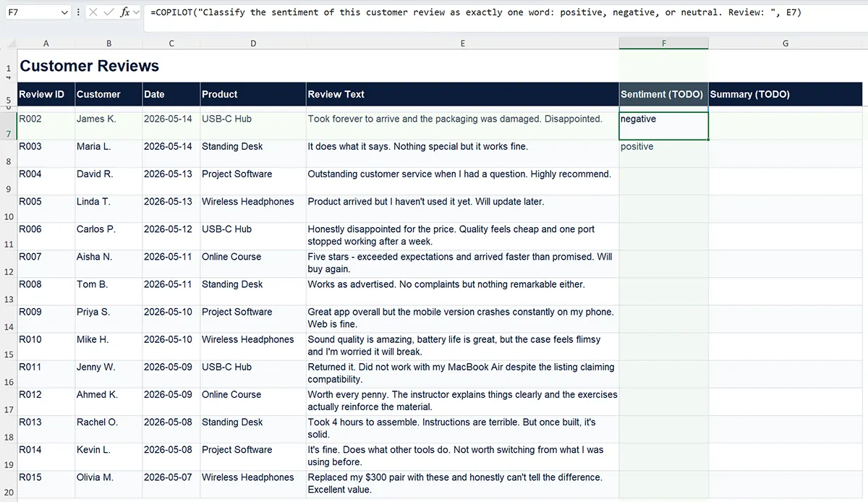This screenshot has width=868, height=502.
Task: Click the 2026-05-07 date cell
Action: point(171,485)
